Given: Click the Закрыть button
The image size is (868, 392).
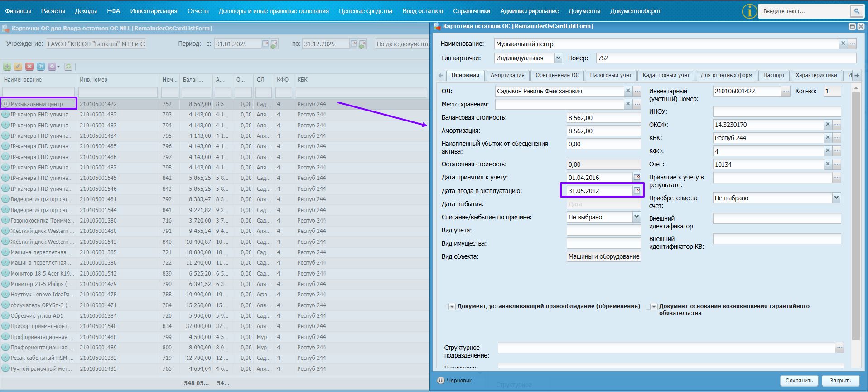Looking at the screenshot, I should [x=840, y=381].
